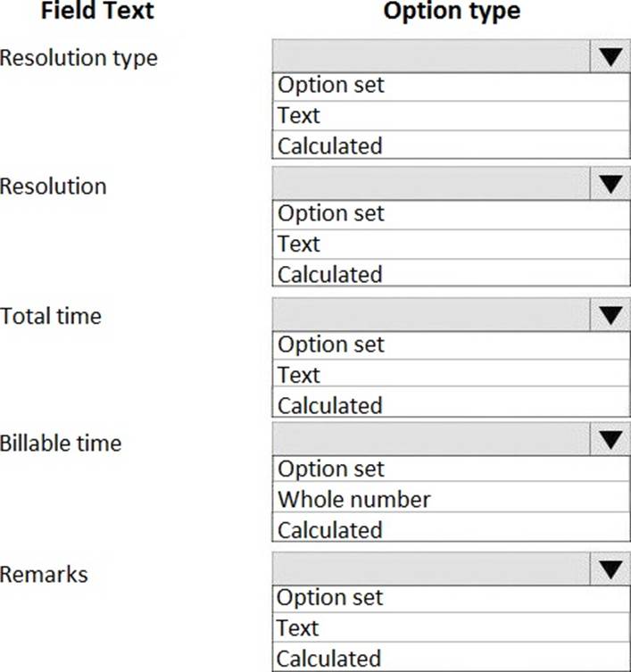Open the Total time dropdown arrow
Image resolution: width=631 pixels, height=672 pixels.
pos(610,315)
